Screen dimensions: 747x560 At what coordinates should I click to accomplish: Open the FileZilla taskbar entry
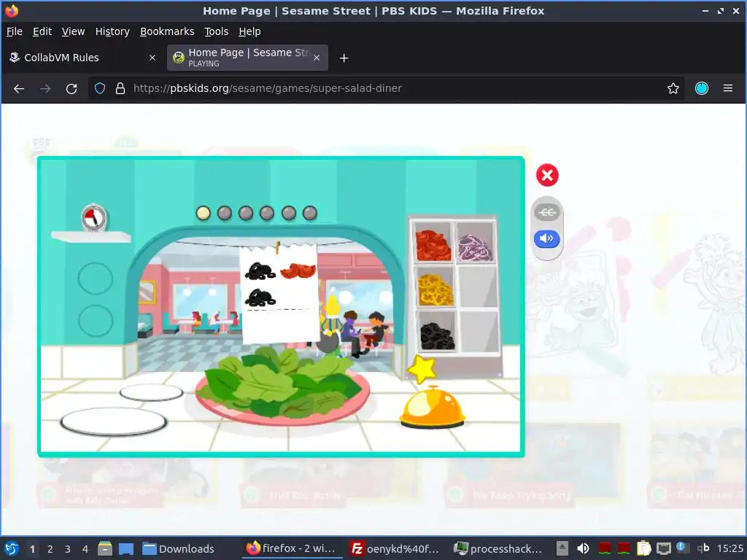tap(395, 549)
